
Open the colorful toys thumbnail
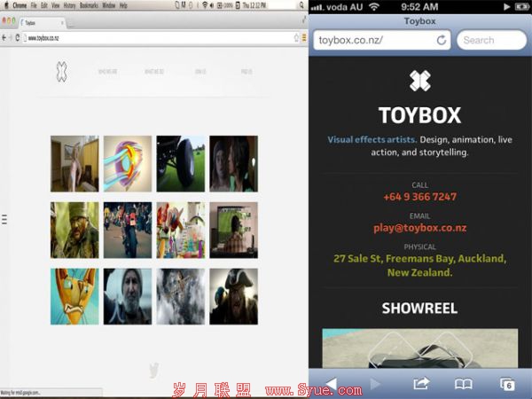pos(181,230)
